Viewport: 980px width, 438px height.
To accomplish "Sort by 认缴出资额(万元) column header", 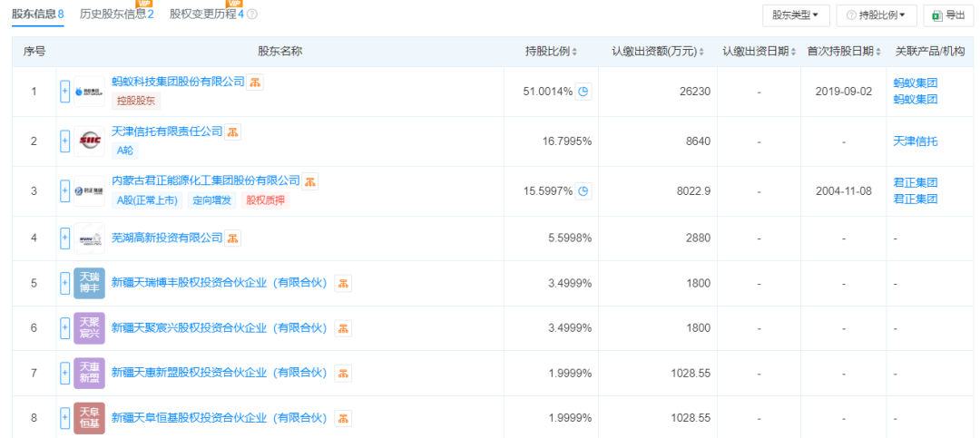I will point(658,52).
